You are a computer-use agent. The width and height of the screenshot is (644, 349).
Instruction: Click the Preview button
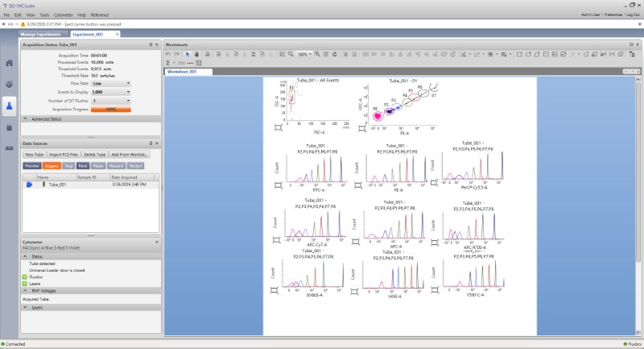32,166
